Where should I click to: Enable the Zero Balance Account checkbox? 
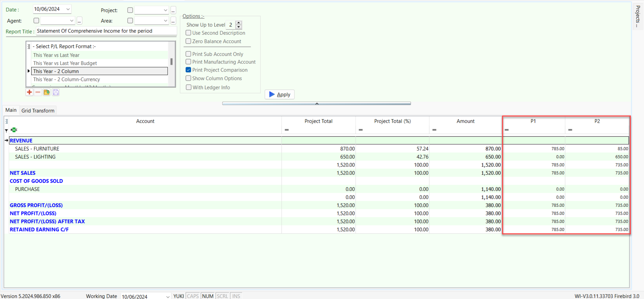(189, 41)
